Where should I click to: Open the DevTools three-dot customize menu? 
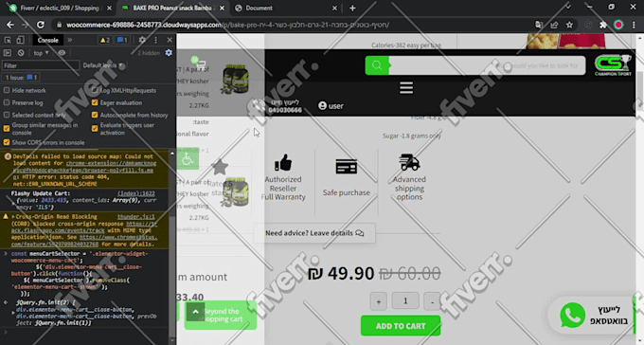(155, 40)
